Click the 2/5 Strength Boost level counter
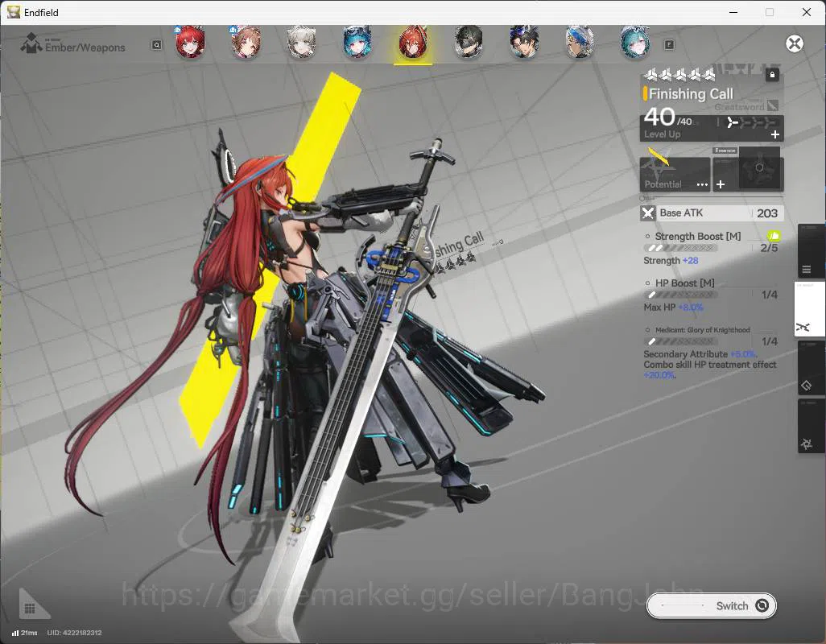 [x=769, y=247]
